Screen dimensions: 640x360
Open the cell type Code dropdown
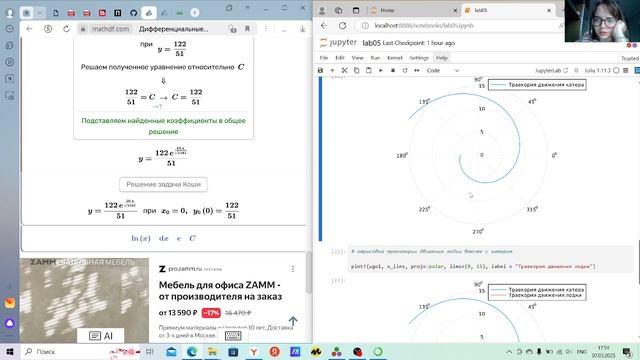coord(442,71)
